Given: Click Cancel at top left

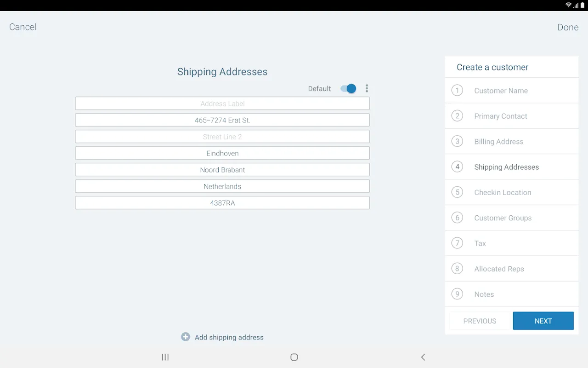Looking at the screenshot, I should coord(23,27).
